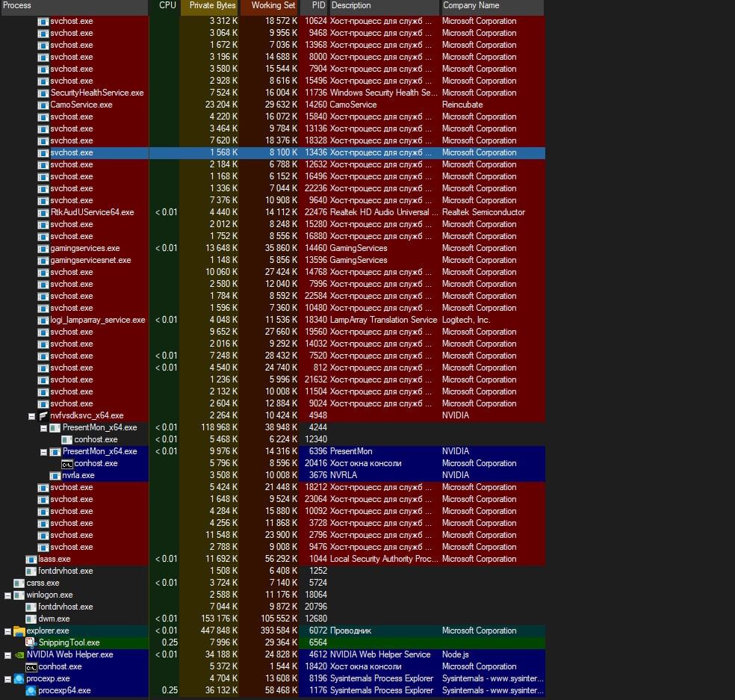
Task: Collapse PresentMon_x64.exe with PID 4244
Action: 43,428
